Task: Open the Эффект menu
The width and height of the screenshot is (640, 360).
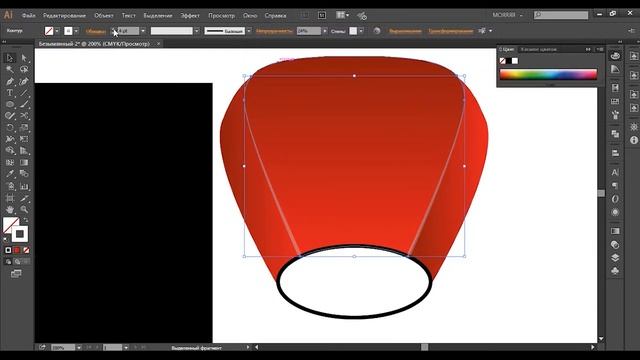Action: point(190,16)
